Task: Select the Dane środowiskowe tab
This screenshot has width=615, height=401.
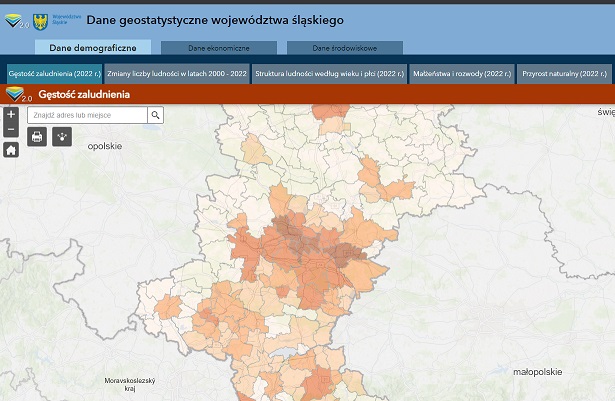Action: point(344,47)
